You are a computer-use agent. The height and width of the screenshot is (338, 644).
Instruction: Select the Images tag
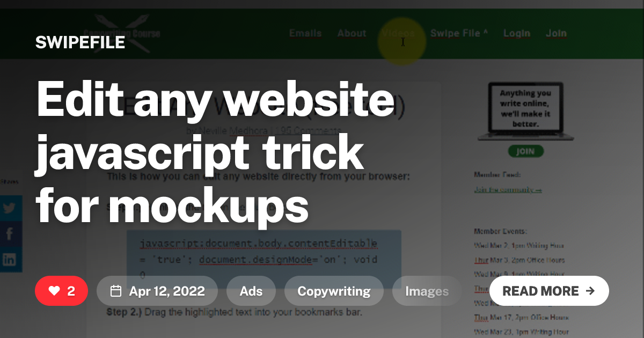pyautogui.click(x=427, y=291)
